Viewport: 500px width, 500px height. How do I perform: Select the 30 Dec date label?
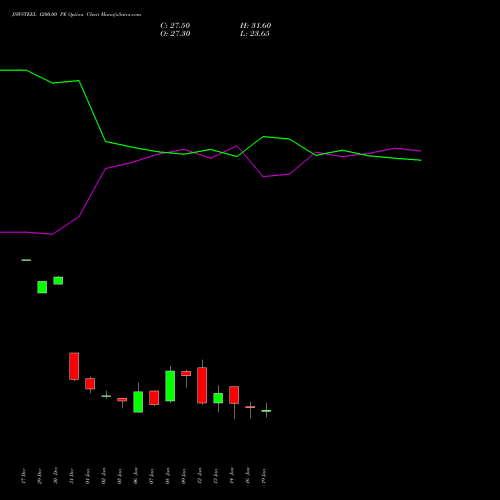click(55, 475)
